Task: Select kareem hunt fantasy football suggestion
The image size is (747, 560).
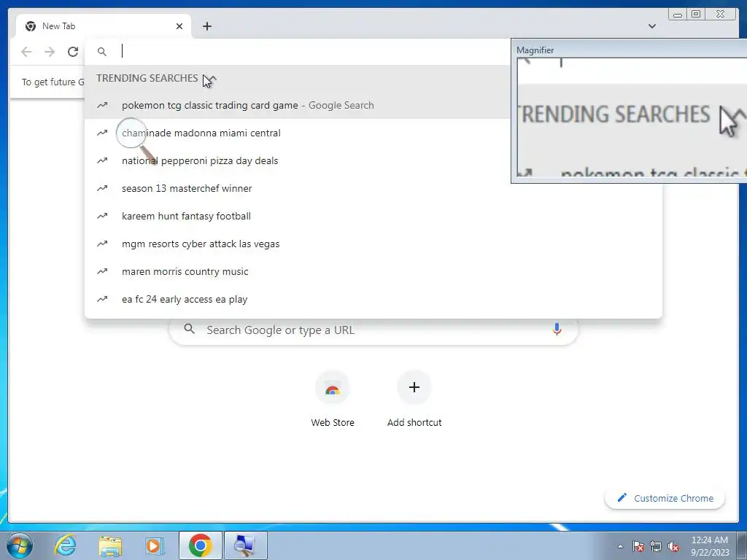Action: (x=373, y=216)
